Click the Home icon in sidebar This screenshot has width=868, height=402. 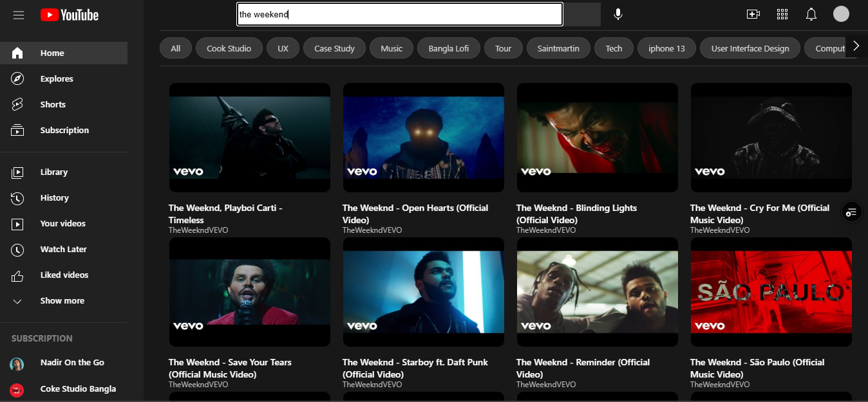pyautogui.click(x=17, y=53)
